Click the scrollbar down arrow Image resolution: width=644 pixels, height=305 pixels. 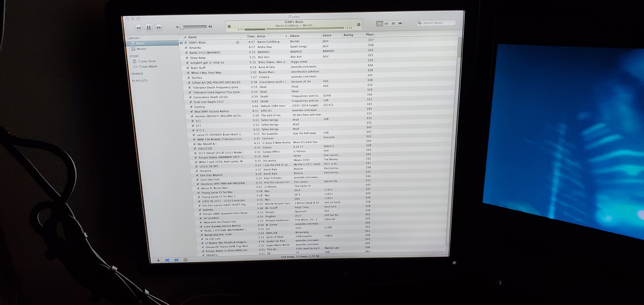pos(447,250)
